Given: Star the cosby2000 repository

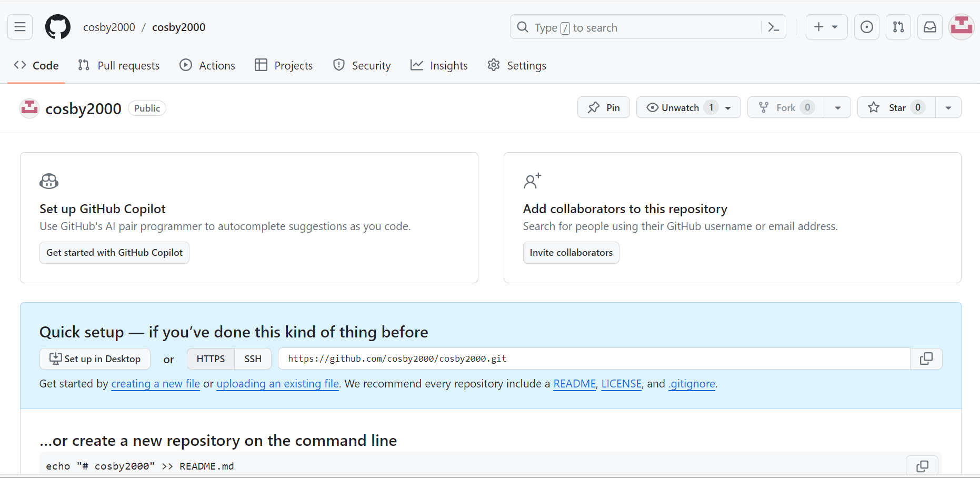Looking at the screenshot, I should click(896, 107).
